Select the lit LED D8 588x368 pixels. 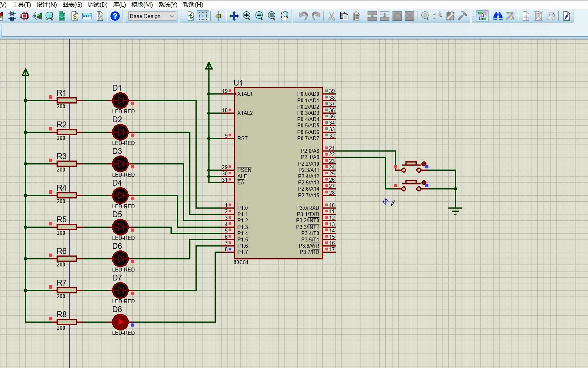click(x=120, y=322)
